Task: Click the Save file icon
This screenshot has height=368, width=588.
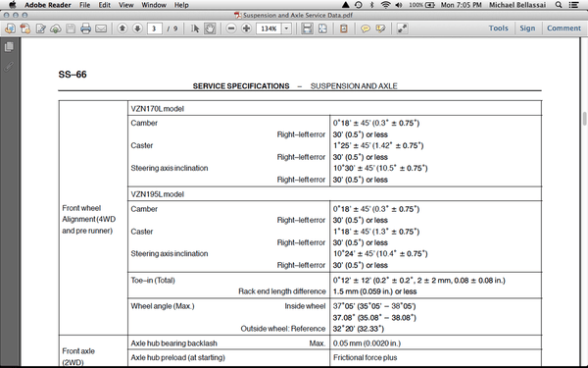Action: 71,28
